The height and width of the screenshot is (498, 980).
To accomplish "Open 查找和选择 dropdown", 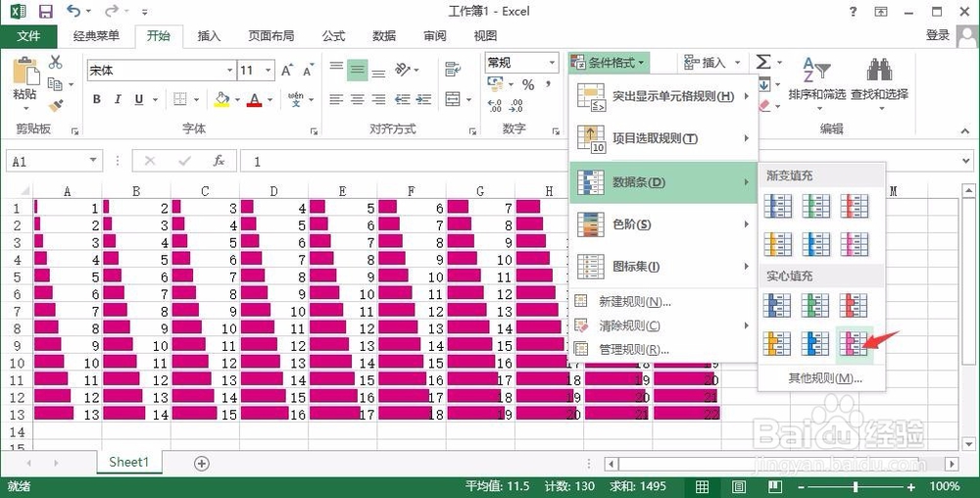I will (879, 85).
